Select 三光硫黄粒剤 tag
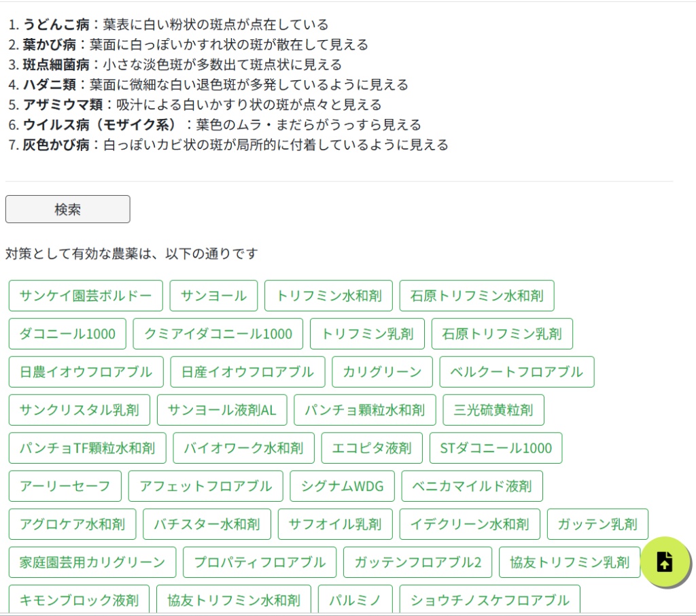Viewport: 696px width, 616px height. [493, 410]
